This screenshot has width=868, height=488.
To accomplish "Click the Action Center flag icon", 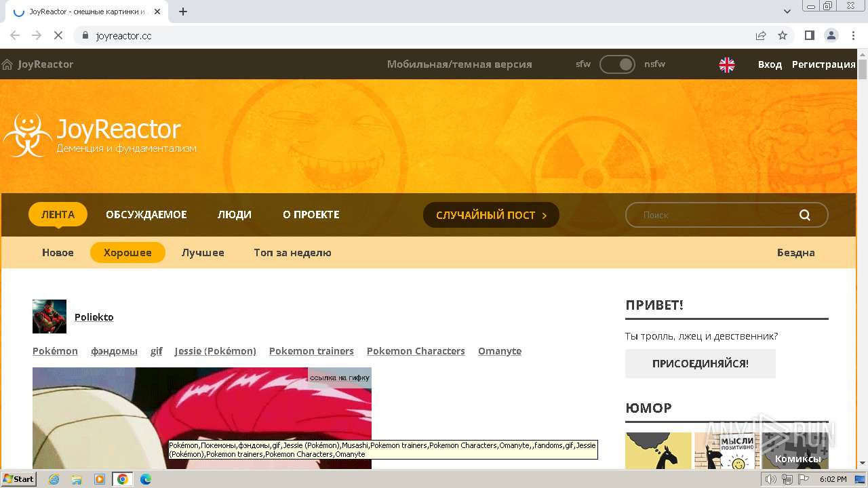I will click(x=803, y=479).
